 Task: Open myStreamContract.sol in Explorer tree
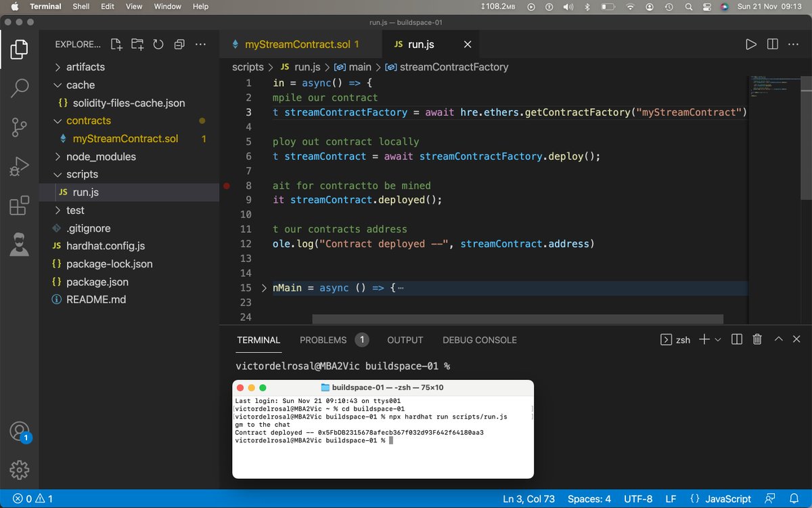(x=125, y=139)
